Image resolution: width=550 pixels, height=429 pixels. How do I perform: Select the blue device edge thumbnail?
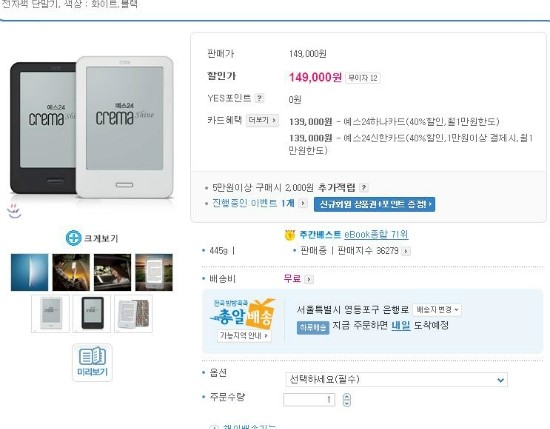(29, 273)
